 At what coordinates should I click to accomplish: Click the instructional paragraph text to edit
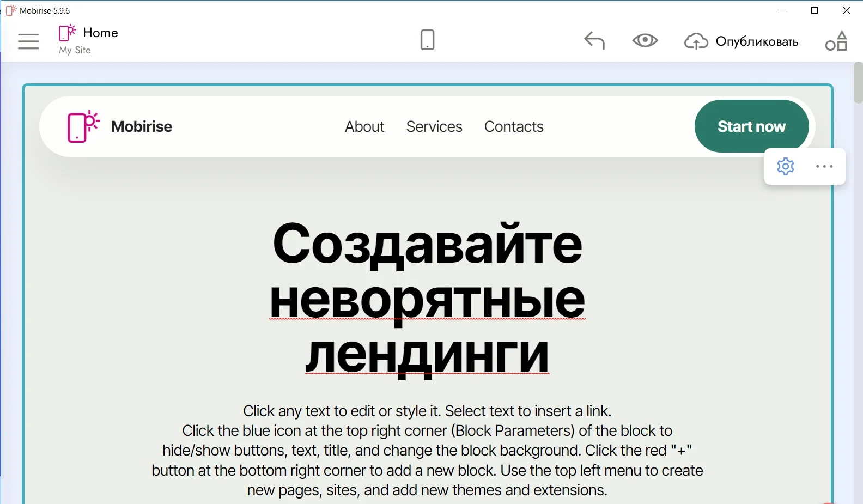pyautogui.click(x=427, y=450)
